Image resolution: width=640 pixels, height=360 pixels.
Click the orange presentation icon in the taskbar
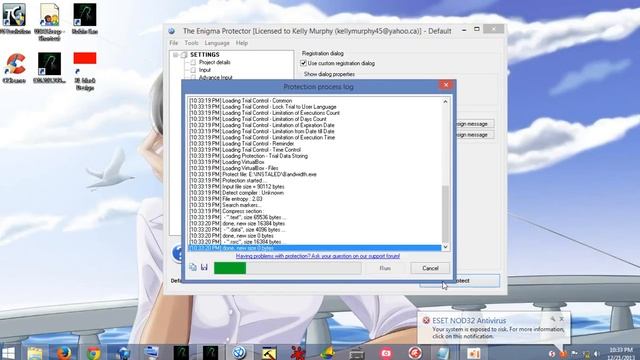pyautogui.click(x=473, y=353)
